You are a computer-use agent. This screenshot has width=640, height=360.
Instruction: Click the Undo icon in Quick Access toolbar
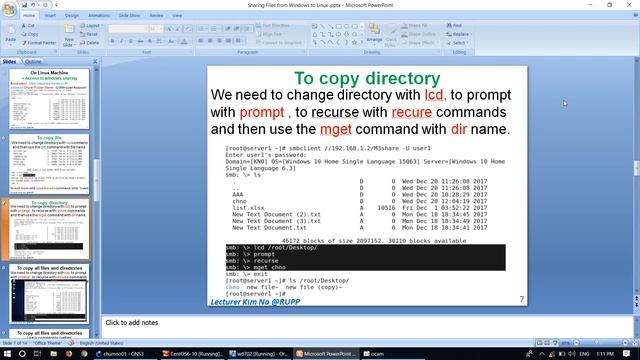(x=33, y=5)
